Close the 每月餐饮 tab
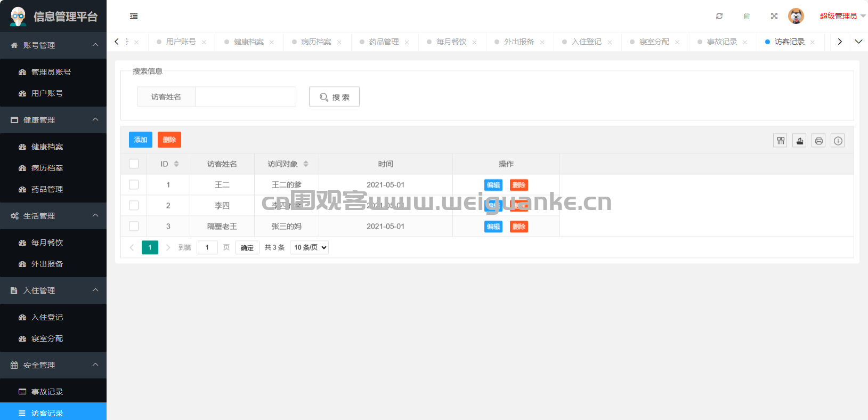Viewport: 868px width, 420px height. [x=475, y=42]
